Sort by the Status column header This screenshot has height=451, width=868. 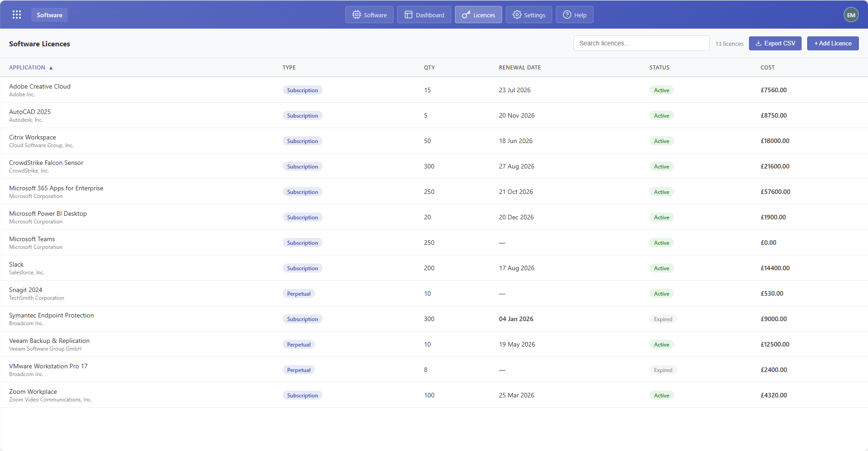point(659,67)
